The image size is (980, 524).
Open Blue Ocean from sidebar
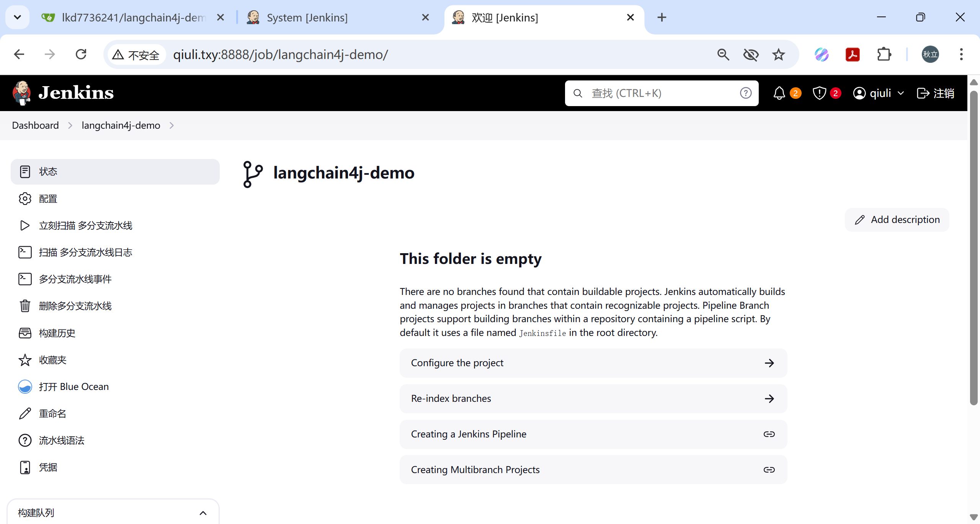click(x=73, y=387)
